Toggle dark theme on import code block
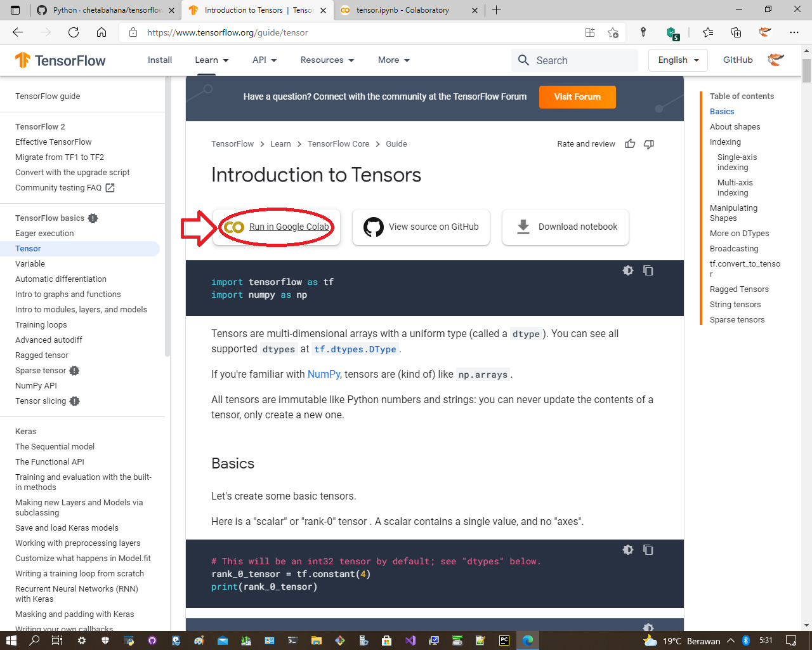The width and height of the screenshot is (812, 650). pyautogui.click(x=628, y=270)
